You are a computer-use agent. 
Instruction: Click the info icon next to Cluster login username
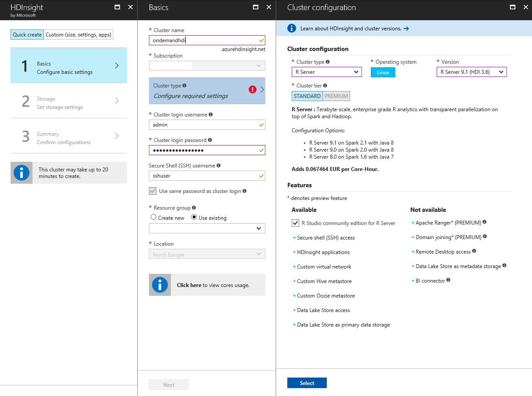(x=211, y=115)
